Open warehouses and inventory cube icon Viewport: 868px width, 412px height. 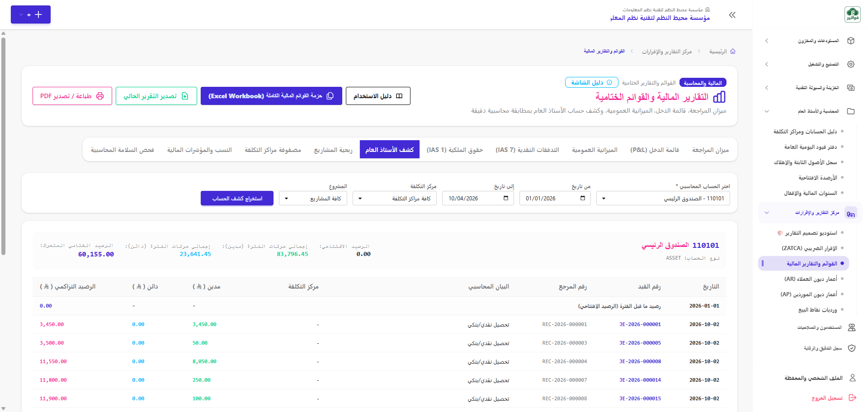point(851,41)
